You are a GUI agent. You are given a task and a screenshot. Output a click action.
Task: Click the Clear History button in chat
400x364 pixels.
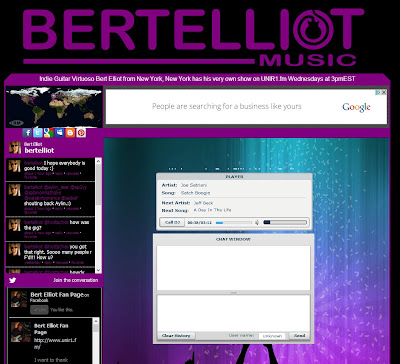point(176,336)
